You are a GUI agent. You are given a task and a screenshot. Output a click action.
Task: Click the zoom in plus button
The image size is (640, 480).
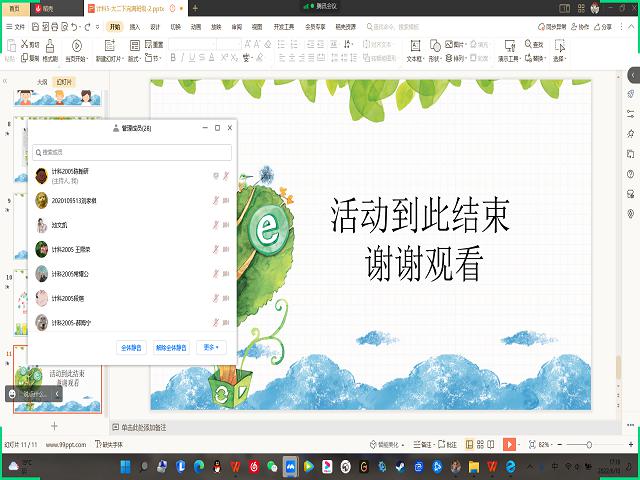click(632, 444)
